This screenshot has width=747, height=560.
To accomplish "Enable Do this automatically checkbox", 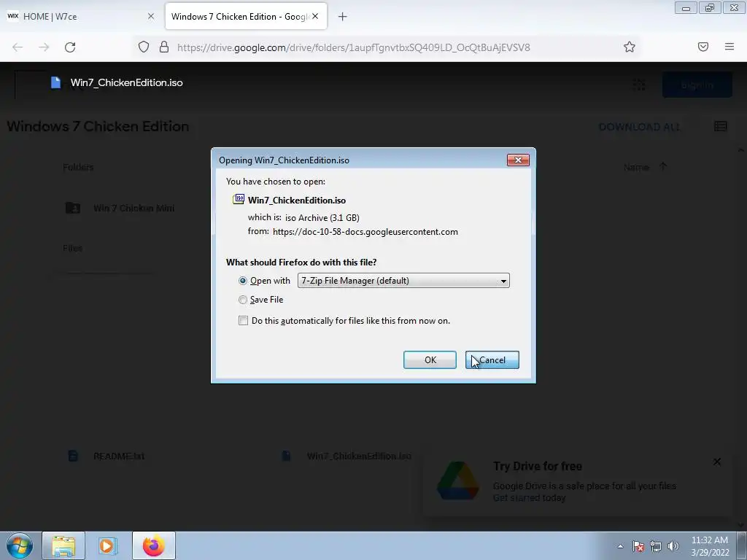I will (x=243, y=321).
